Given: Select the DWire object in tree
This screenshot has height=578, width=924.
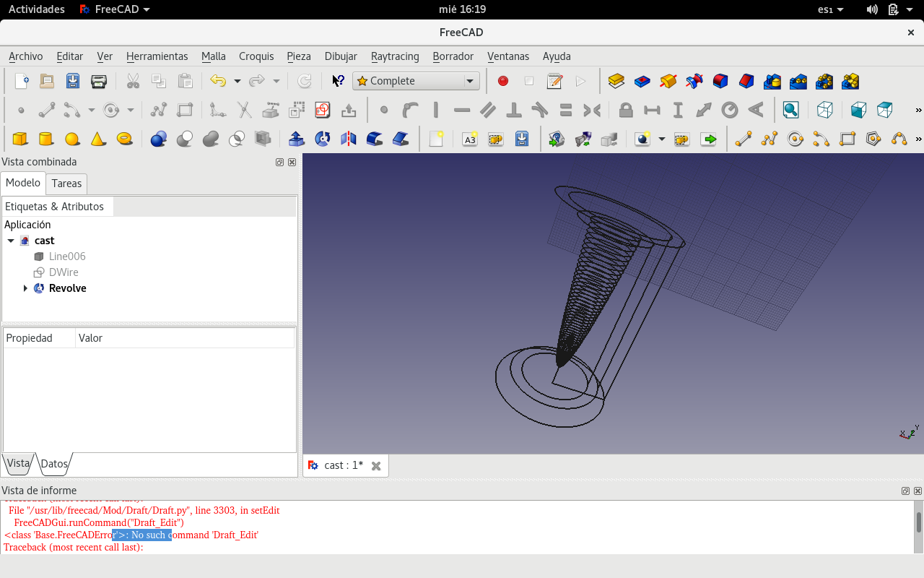Looking at the screenshot, I should pyautogui.click(x=64, y=272).
